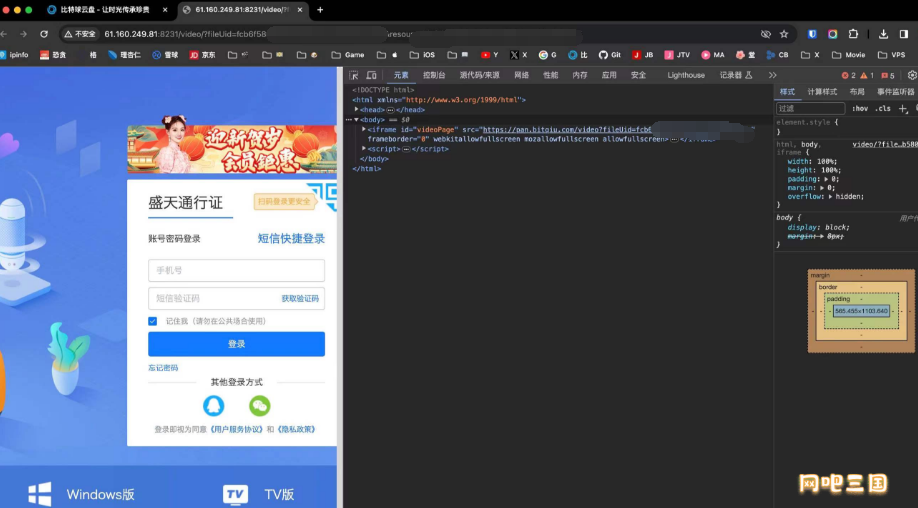Click the 过滤 styles filter field
Image resolution: width=918 pixels, height=508 pixels.
point(810,109)
